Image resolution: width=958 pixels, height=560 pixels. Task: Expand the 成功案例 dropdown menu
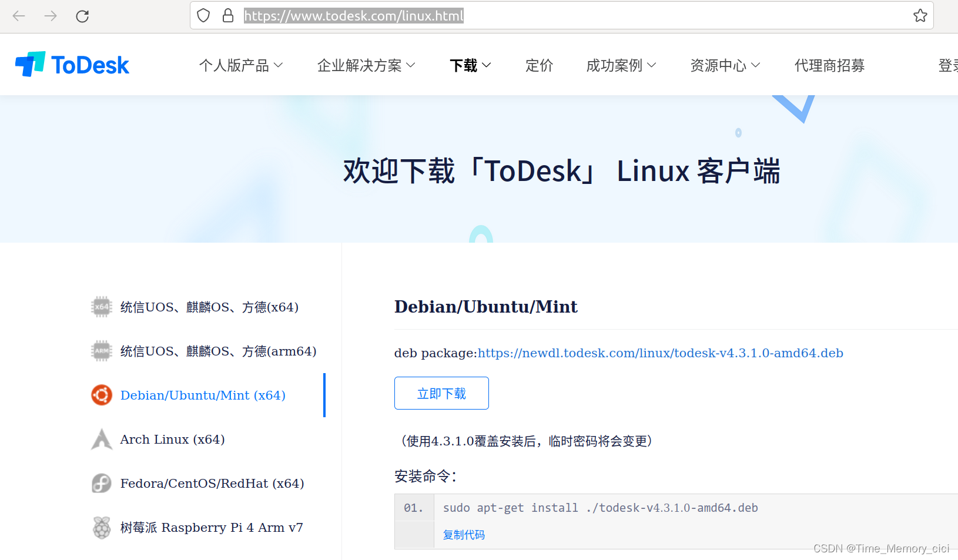621,65
